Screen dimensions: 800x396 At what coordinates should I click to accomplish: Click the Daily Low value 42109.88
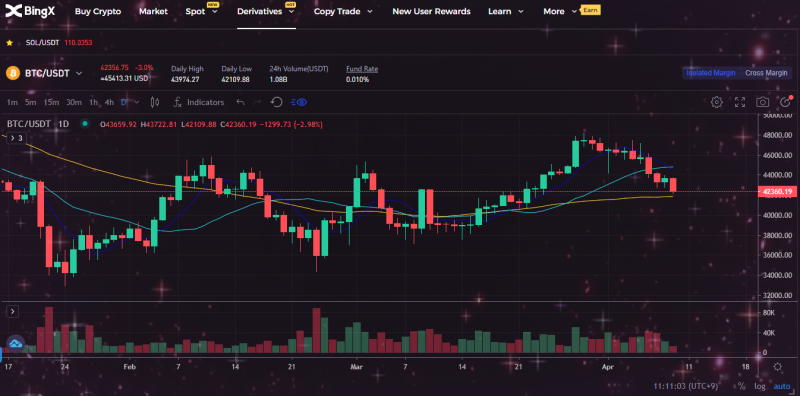coord(235,80)
